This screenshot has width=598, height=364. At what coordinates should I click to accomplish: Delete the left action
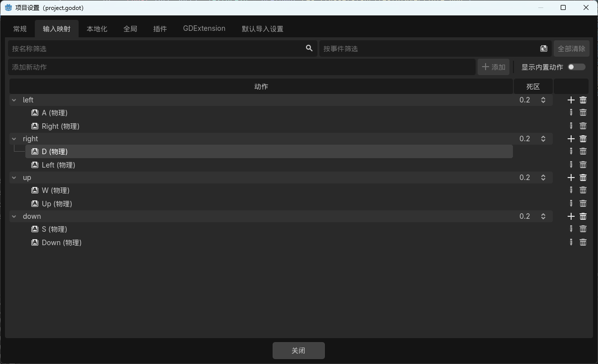(x=583, y=100)
